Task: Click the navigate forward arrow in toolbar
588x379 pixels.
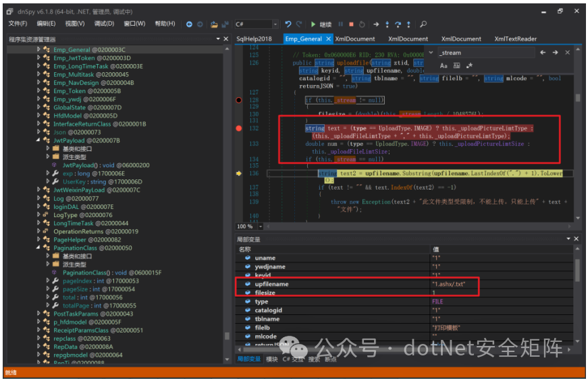Action: 200,24
